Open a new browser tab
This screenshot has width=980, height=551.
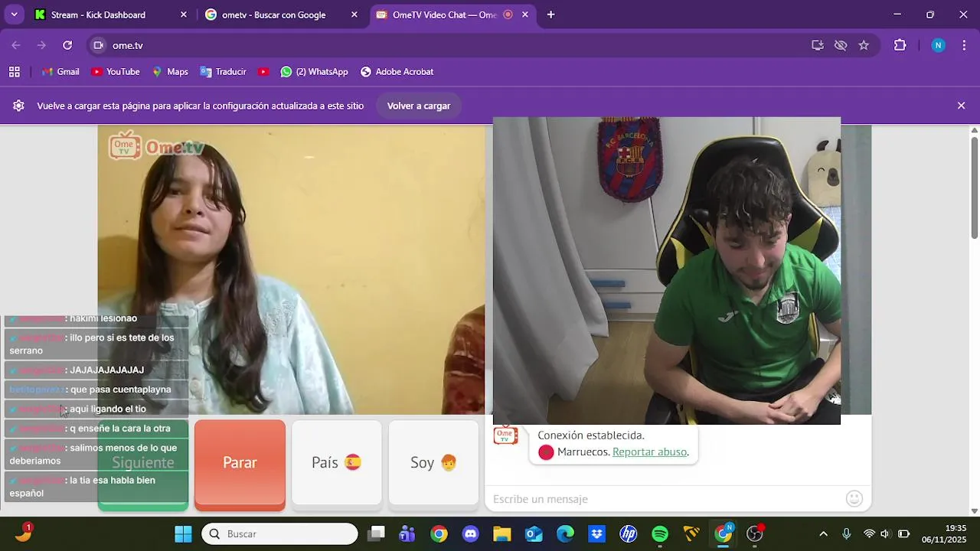tap(550, 15)
